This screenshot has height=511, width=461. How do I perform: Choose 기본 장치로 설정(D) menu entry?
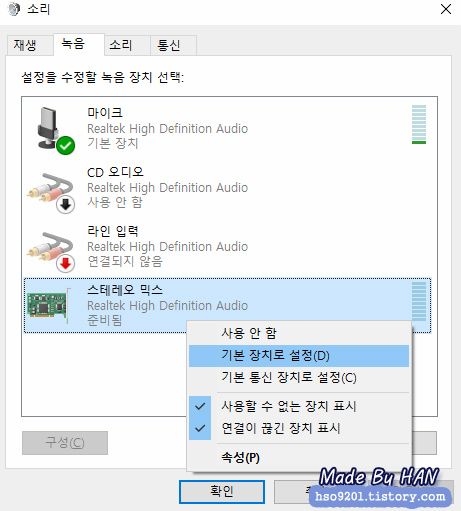pos(299,356)
